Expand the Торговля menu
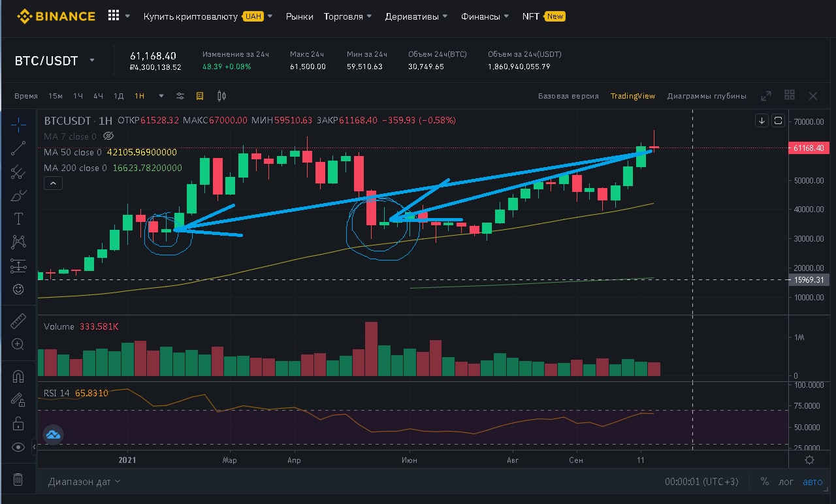 [x=348, y=16]
